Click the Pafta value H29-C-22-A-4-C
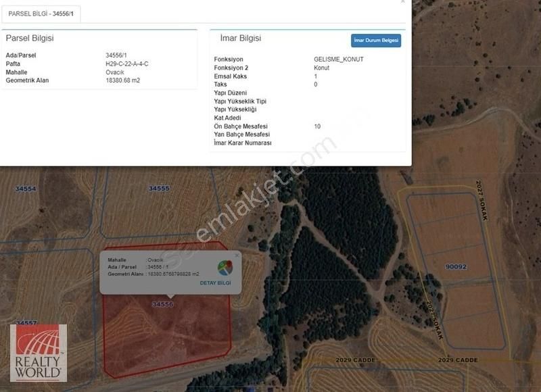 click(x=127, y=64)
